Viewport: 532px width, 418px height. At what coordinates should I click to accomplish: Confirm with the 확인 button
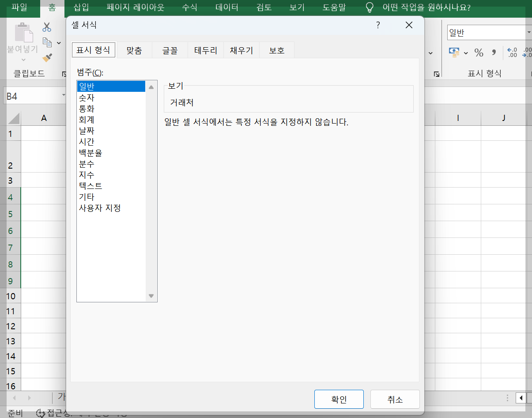(x=339, y=399)
